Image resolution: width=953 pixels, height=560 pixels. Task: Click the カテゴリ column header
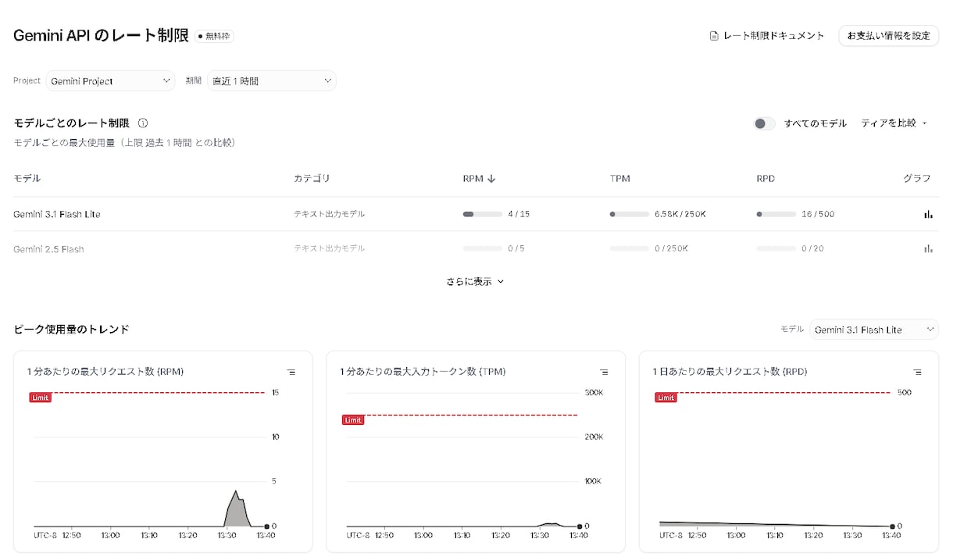point(312,179)
